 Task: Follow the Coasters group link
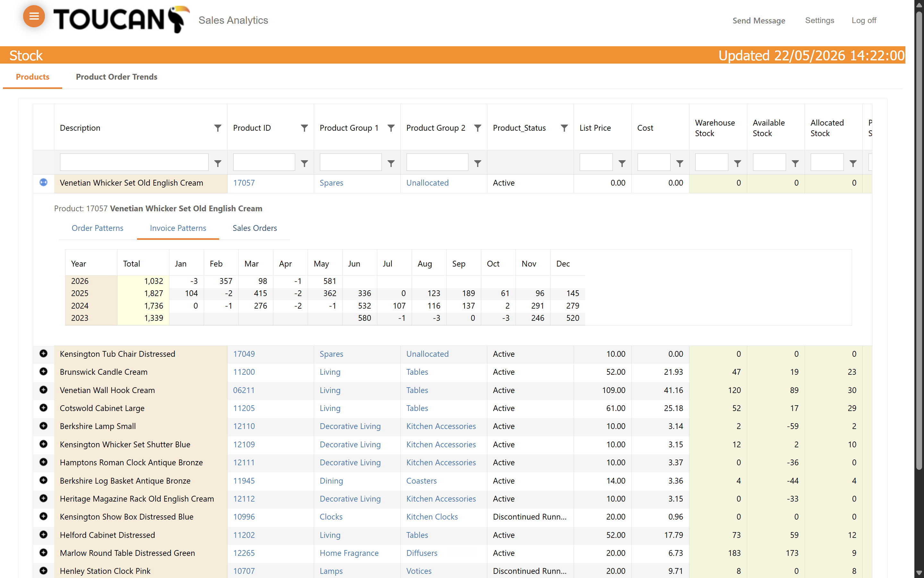(421, 481)
